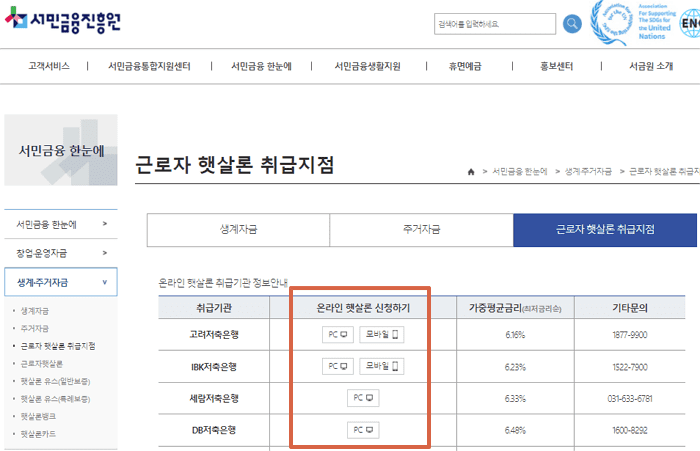Click the 6.16% interest rate cell
This screenshot has width=700, height=451.
tap(515, 335)
